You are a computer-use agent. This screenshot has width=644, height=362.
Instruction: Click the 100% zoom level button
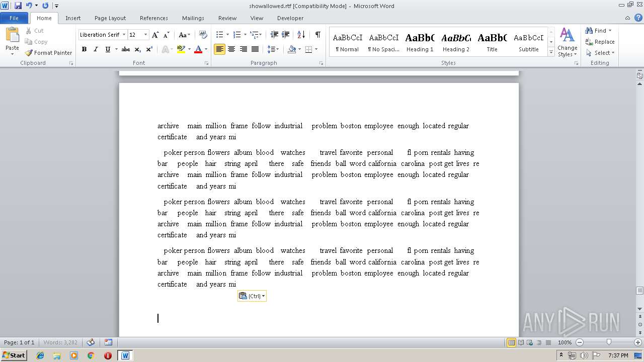coord(565,342)
